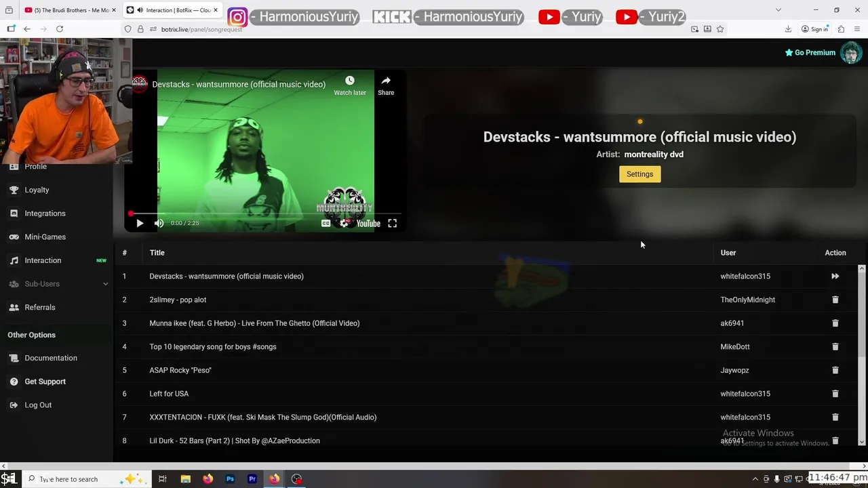Add video to Watch later
The image size is (868, 488).
click(350, 85)
